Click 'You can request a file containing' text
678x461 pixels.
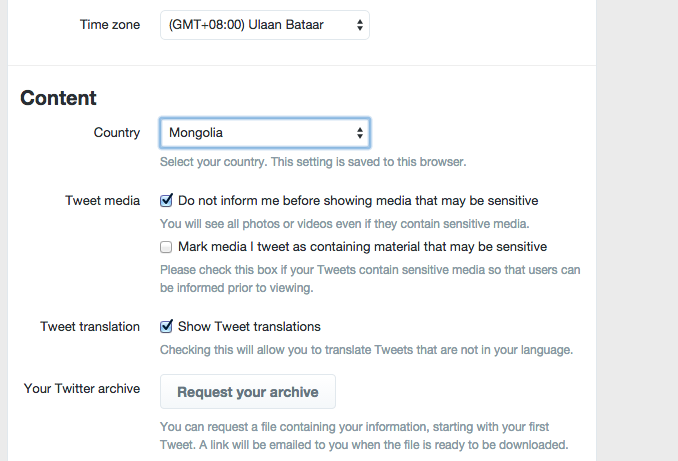[364, 435]
